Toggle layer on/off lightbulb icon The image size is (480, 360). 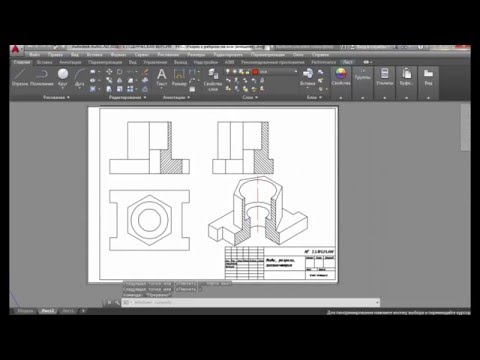coord(228,72)
